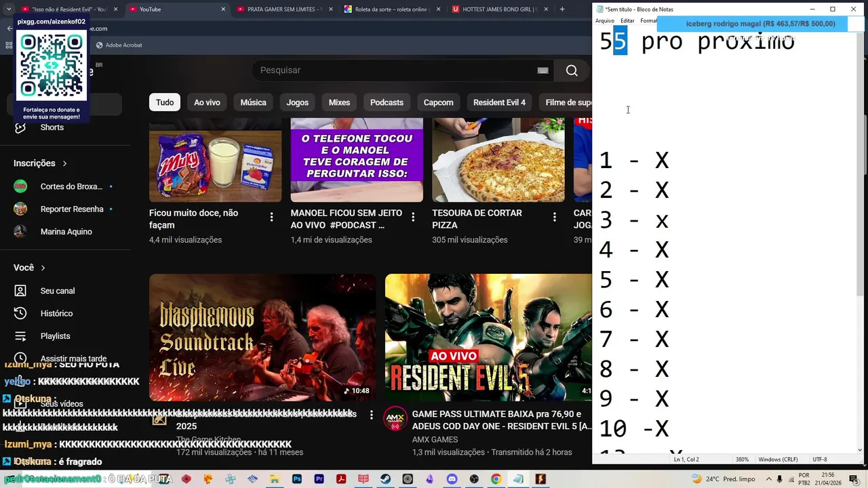Click the Histórico clock icon in sidebar

click(20, 313)
